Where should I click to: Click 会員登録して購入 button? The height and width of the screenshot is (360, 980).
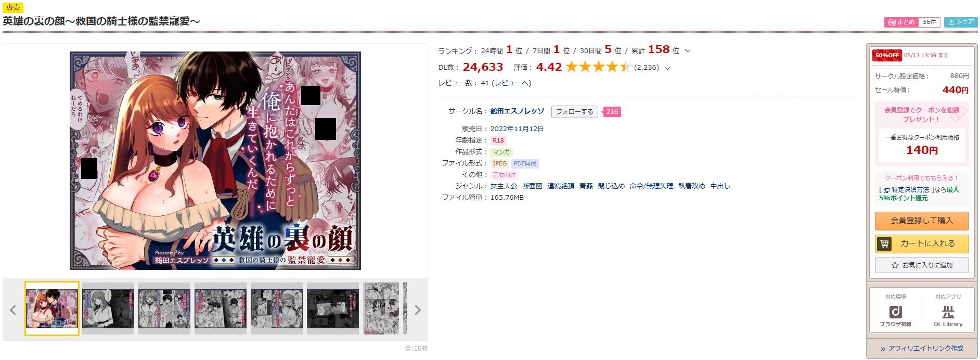922,221
